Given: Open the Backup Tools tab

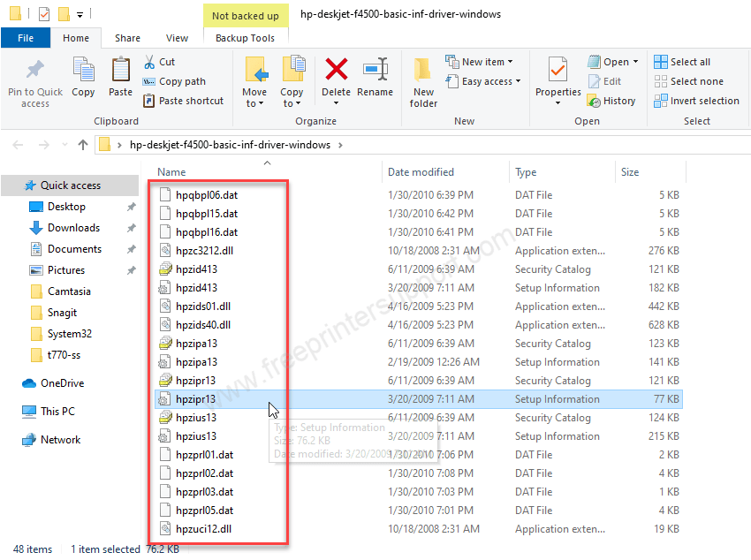Looking at the screenshot, I should point(246,38).
